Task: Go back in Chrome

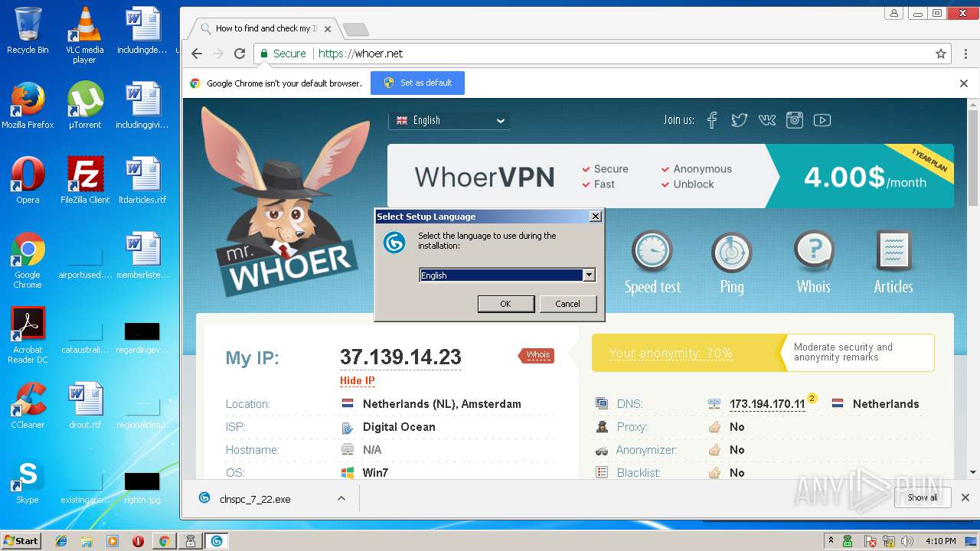Action: click(197, 54)
